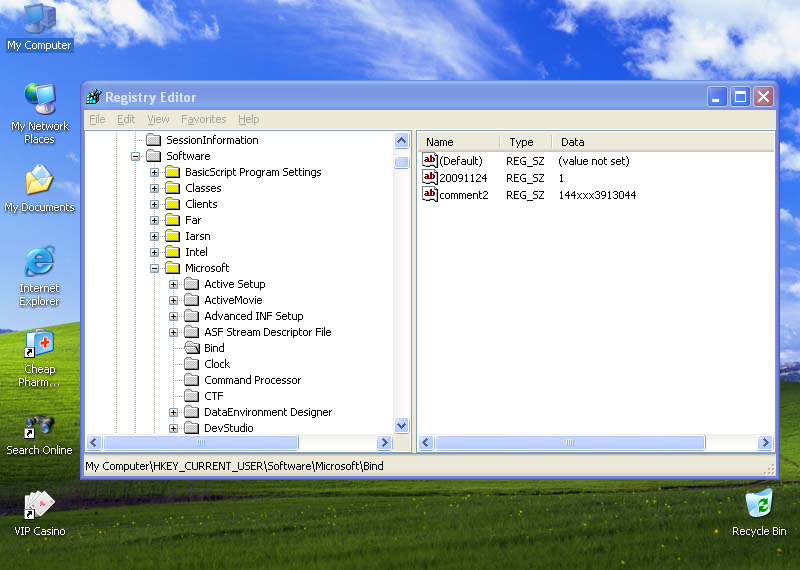Select the ASF Stream Descriptor File label

pyautogui.click(x=268, y=332)
